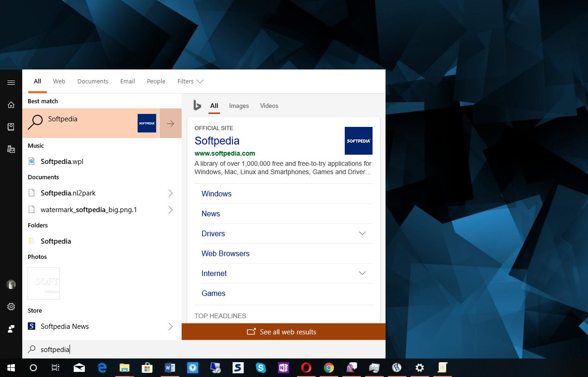Viewport: 588px width, 377px height.
Task: Open Task View on the taskbar
Action: point(56,368)
